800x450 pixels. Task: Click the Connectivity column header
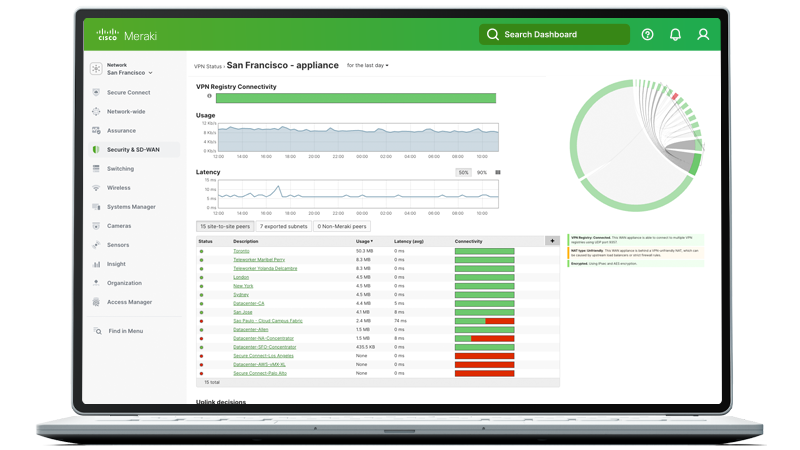tap(468, 241)
